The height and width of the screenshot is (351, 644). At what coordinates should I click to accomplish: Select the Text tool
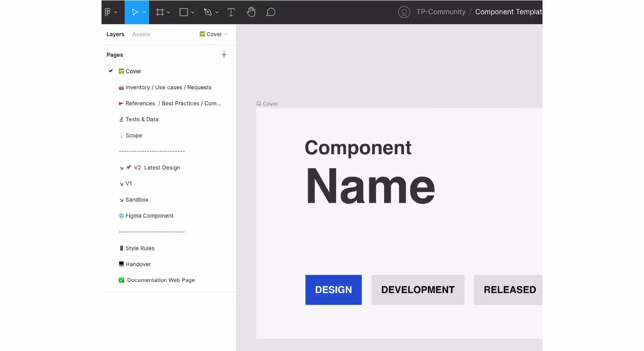click(x=231, y=12)
